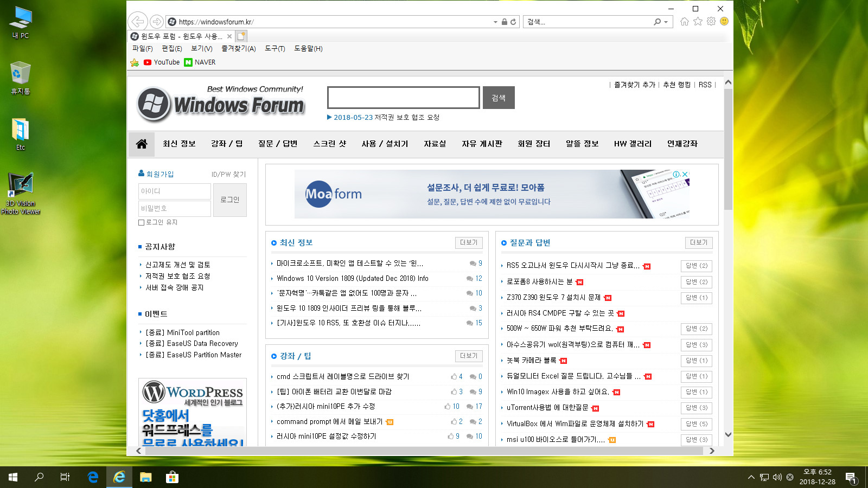The image size is (868, 488).
Task: Click 더보기 in 질문과 답변 section
Action: (x=699, y=242)
